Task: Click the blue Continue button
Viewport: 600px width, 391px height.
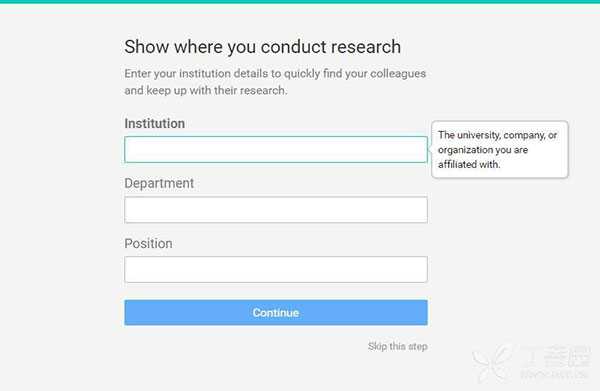Action: click(276, 313)
